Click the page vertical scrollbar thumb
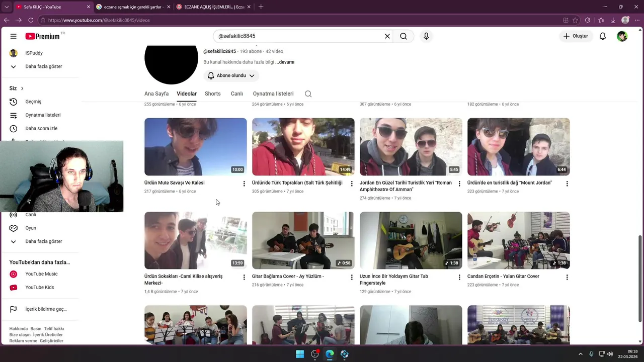Viewport: 644px width, 362px height. (x=640, y=278)
